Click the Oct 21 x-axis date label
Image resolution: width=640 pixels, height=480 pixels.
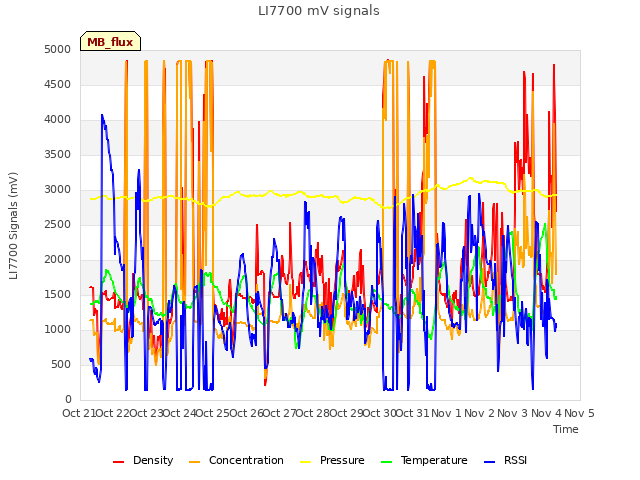[79, 413]
